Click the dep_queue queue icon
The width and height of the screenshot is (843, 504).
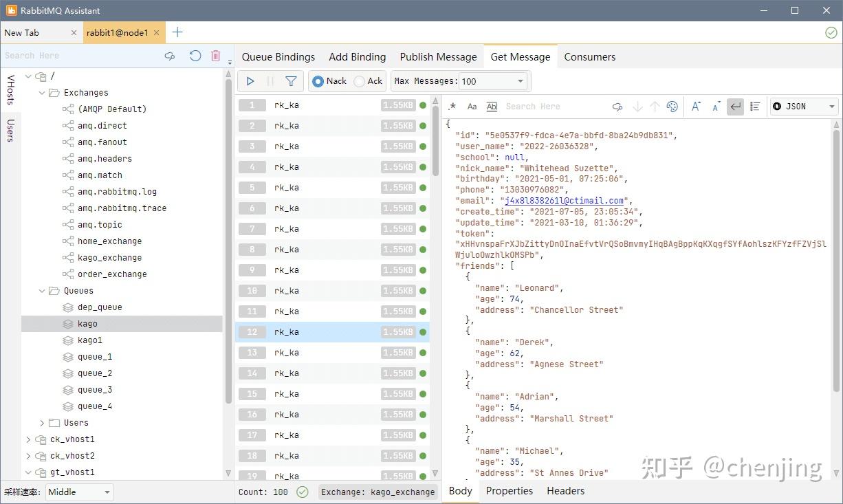[68, 307]
